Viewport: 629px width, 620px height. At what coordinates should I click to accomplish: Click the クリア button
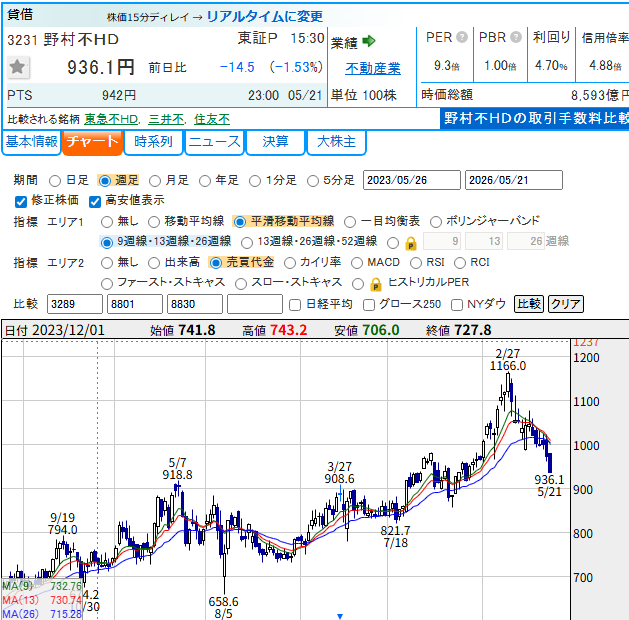click(x=566, y=304)
